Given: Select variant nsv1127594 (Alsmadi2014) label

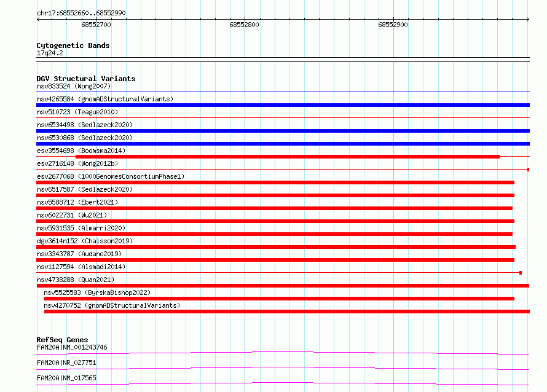Looking at the screenshot, I should 81,267.
